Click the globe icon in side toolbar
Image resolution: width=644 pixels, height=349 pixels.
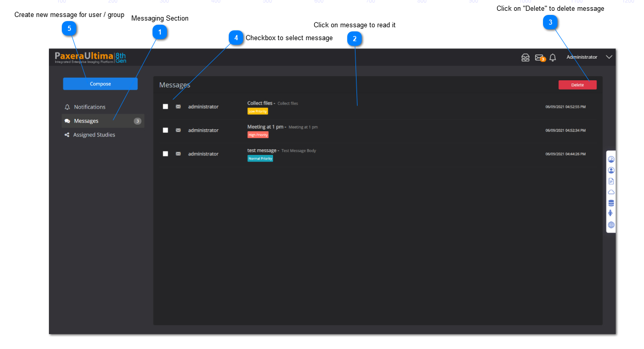tap(611, 225)
